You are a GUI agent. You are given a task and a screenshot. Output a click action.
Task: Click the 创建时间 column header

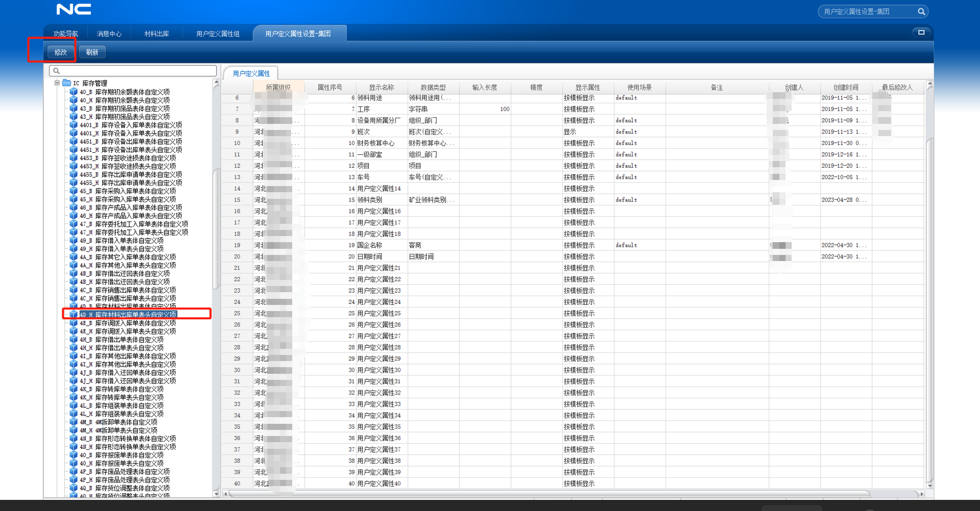[x=846, y=87]
